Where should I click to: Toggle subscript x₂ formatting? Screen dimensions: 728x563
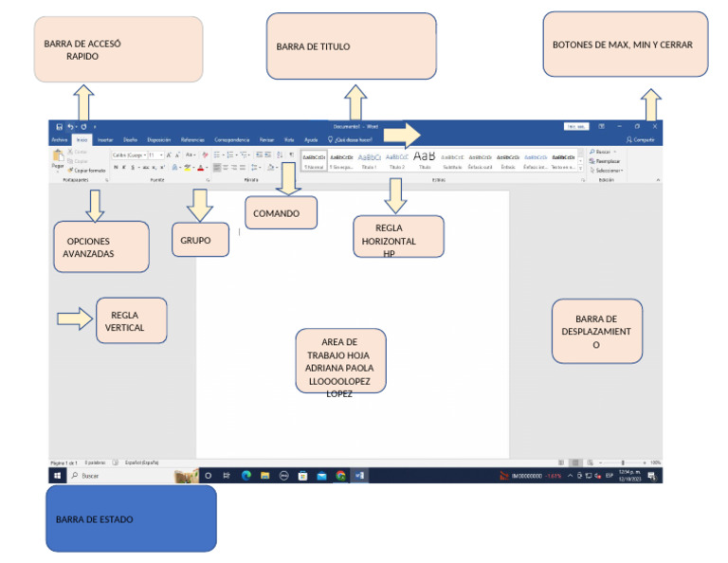pyautogui.click(x=155, y=167)
